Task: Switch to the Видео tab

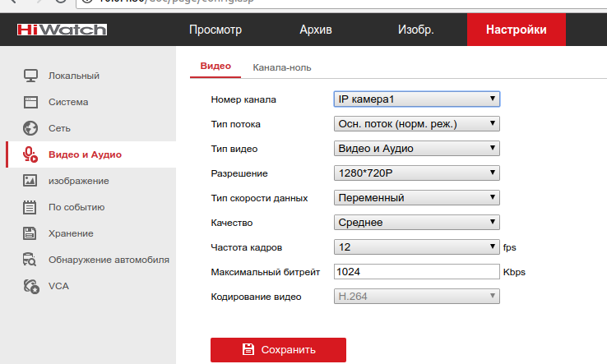Action: point(215,67)
